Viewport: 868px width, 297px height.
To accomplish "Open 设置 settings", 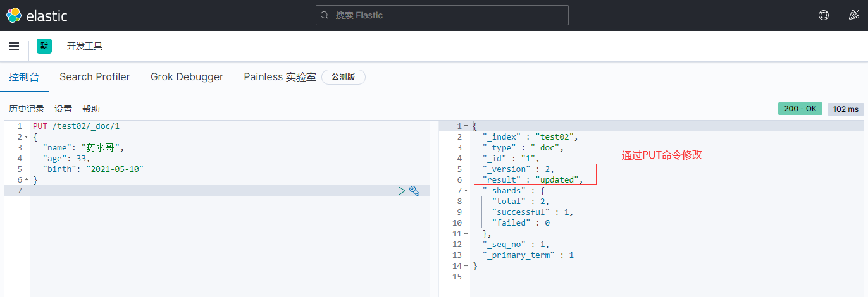I will click(x=63, y=109).
